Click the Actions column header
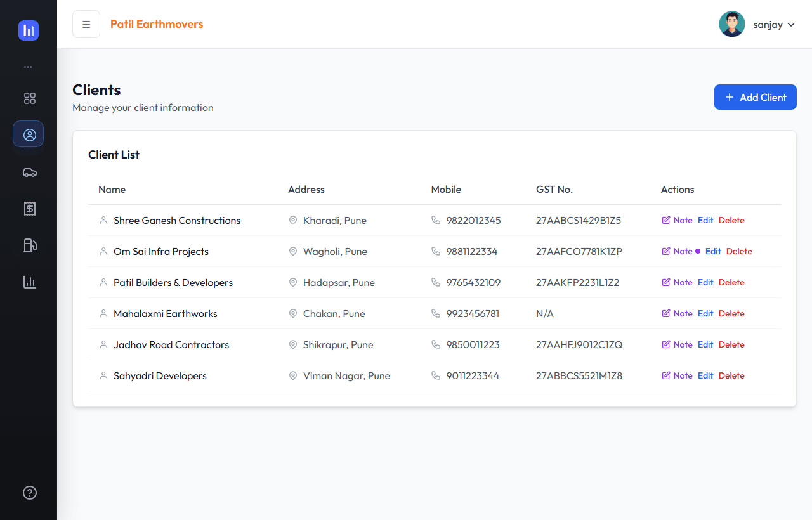 click(x=678, y=189)
